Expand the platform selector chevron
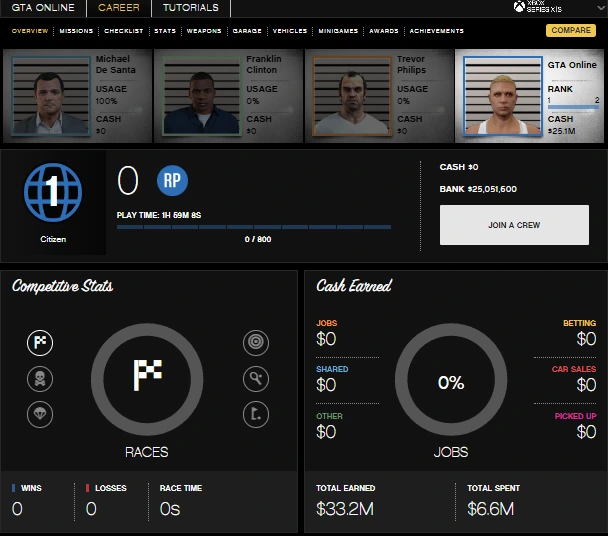This screenshot has width=608, height=536. click(x=600, y=8)
